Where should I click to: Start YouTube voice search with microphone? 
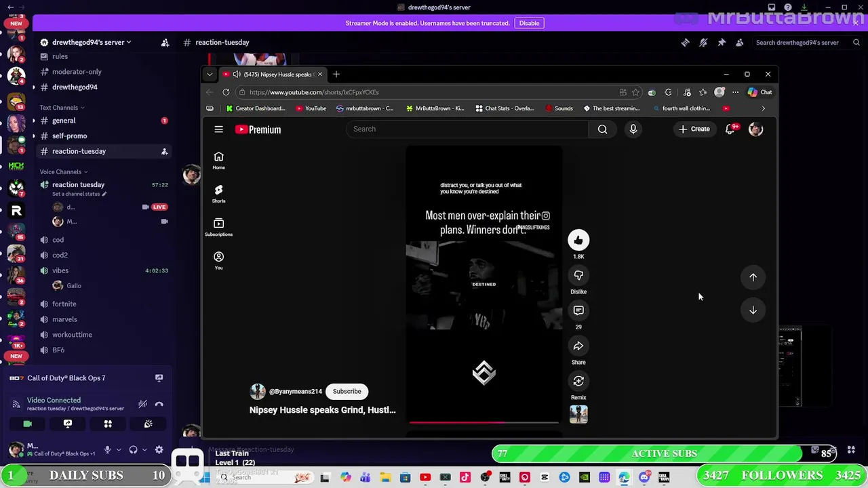[633, 129]
